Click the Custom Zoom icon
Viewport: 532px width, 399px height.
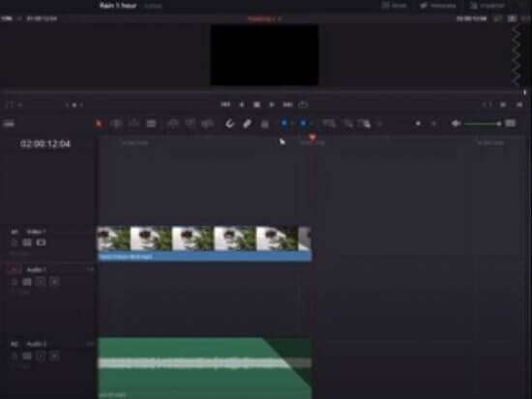[365, 124]
